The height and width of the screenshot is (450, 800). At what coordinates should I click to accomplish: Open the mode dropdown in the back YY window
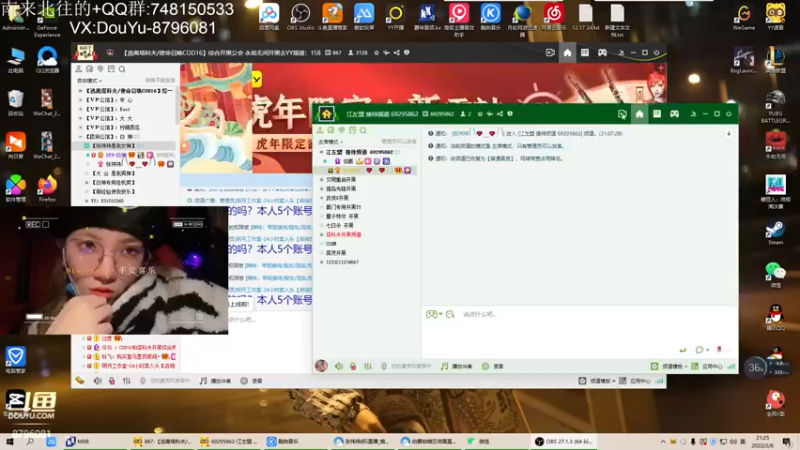click(90, 81)
